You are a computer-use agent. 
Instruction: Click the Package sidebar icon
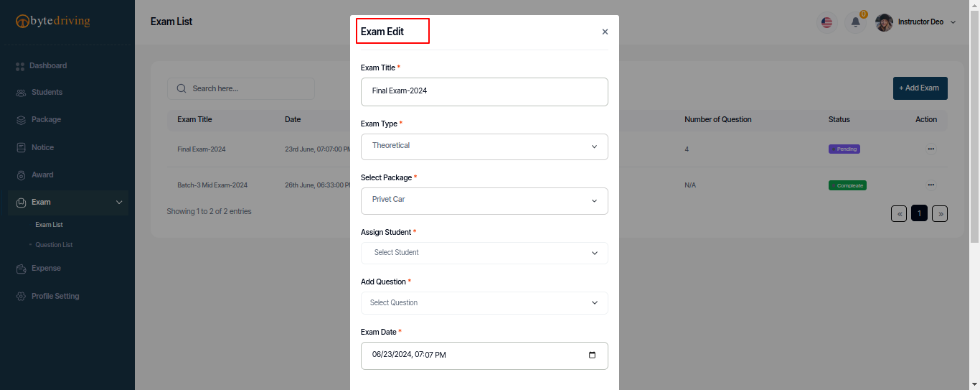tap(21, 120)
